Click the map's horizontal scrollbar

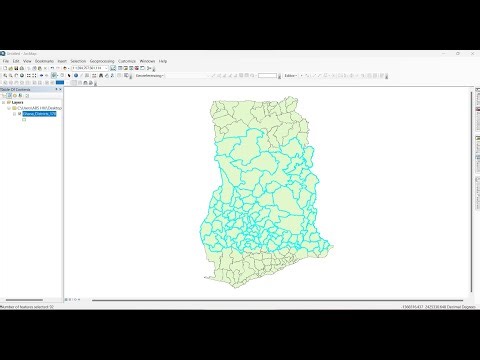[277, 300]
